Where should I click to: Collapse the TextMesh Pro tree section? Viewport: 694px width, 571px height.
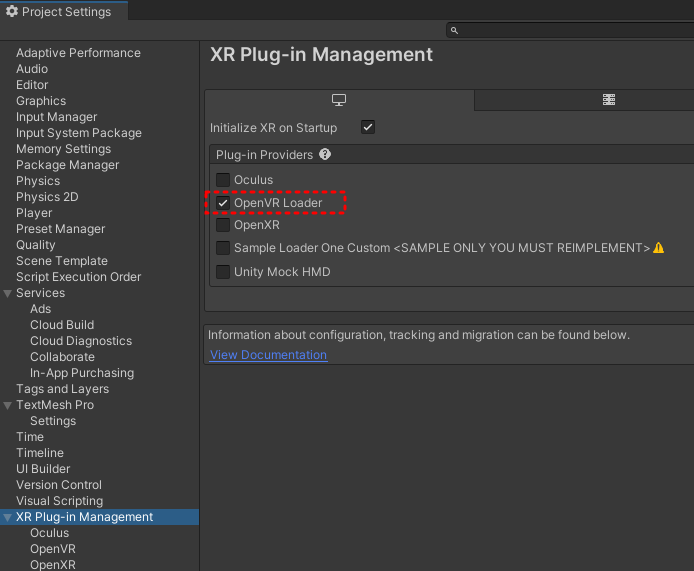(8, 405)
